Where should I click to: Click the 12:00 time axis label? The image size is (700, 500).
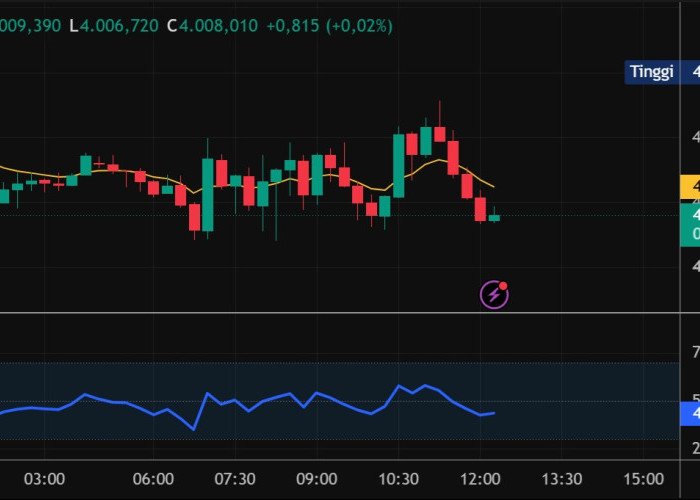(x=480, y=479)
